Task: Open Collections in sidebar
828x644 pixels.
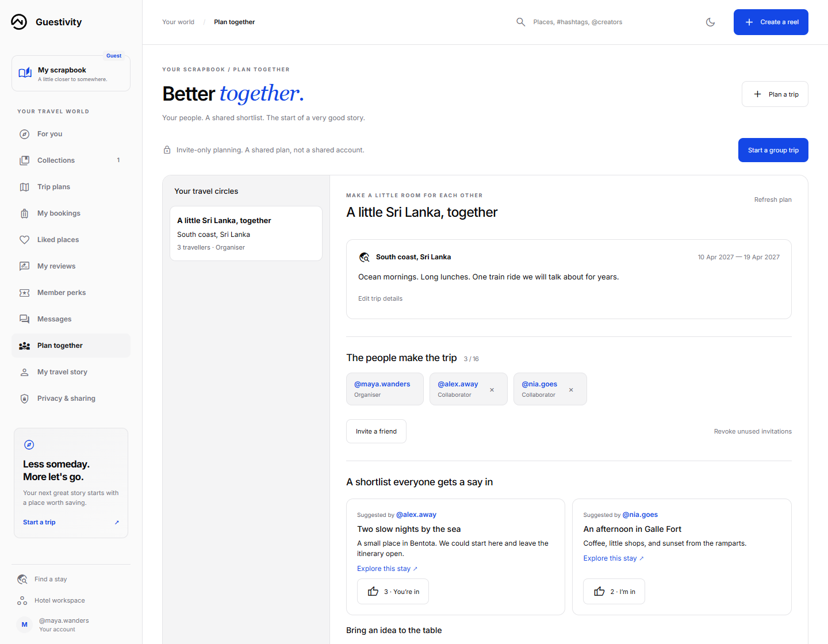Action: pyautogui.click(x=71, y=160)
